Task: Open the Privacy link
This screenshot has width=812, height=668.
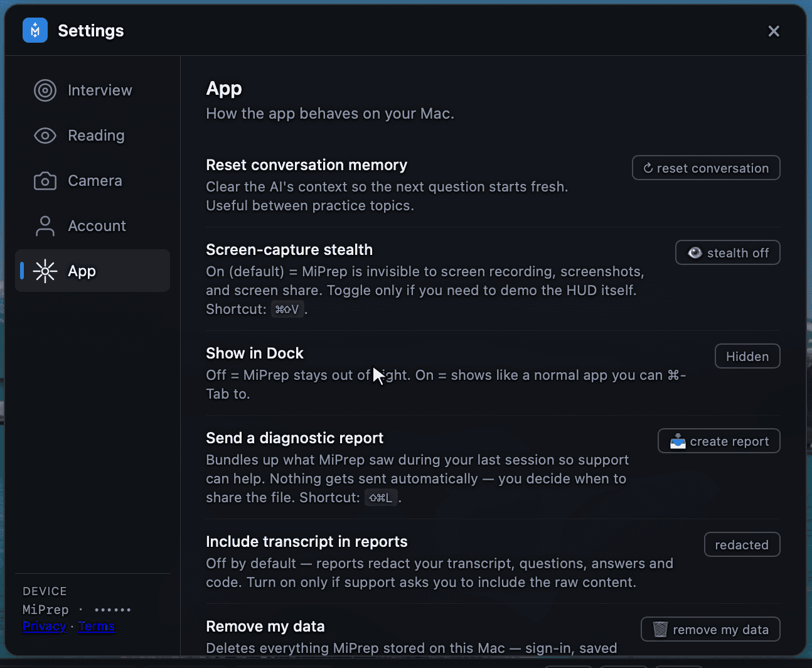Action: (x=44, y=626)
